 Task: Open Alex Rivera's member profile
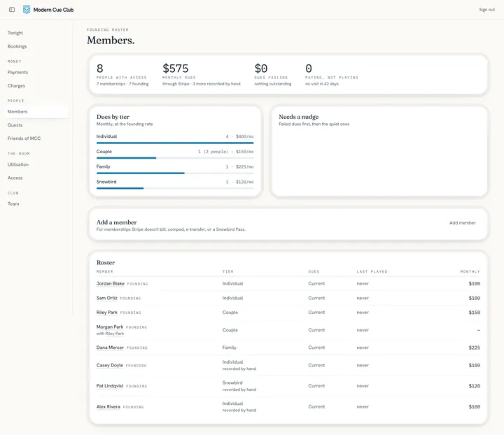(108, 407)
